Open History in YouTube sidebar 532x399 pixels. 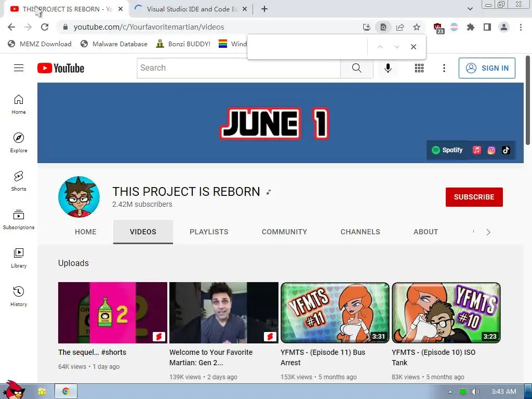(x=19, y=297)
